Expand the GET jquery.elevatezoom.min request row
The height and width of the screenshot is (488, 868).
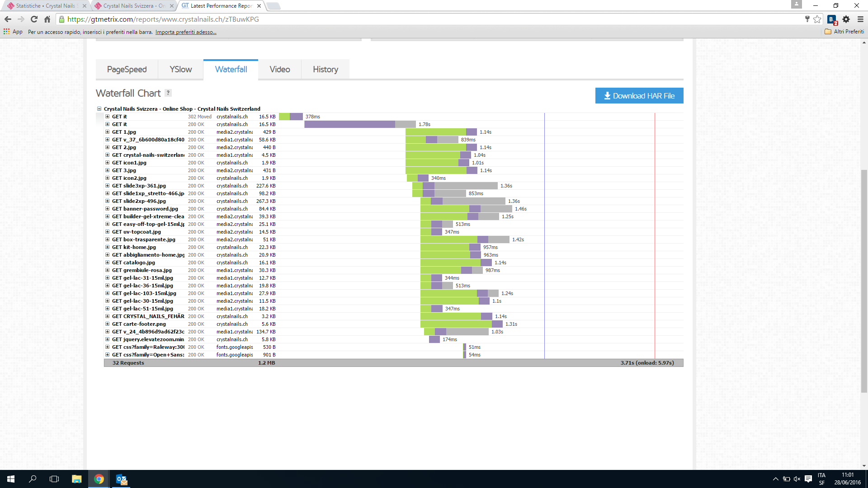click(108, 339)
